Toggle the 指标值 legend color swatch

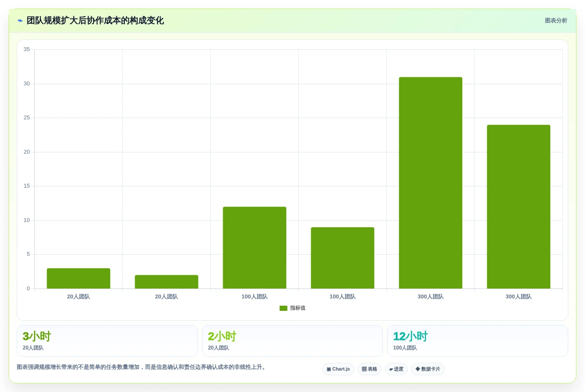[x=283, y=308]
